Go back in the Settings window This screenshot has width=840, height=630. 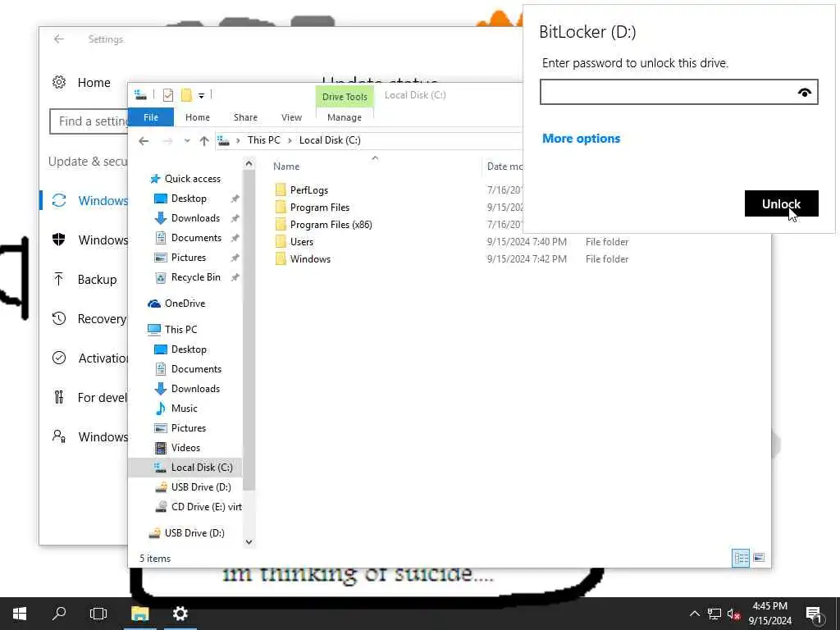59,39
